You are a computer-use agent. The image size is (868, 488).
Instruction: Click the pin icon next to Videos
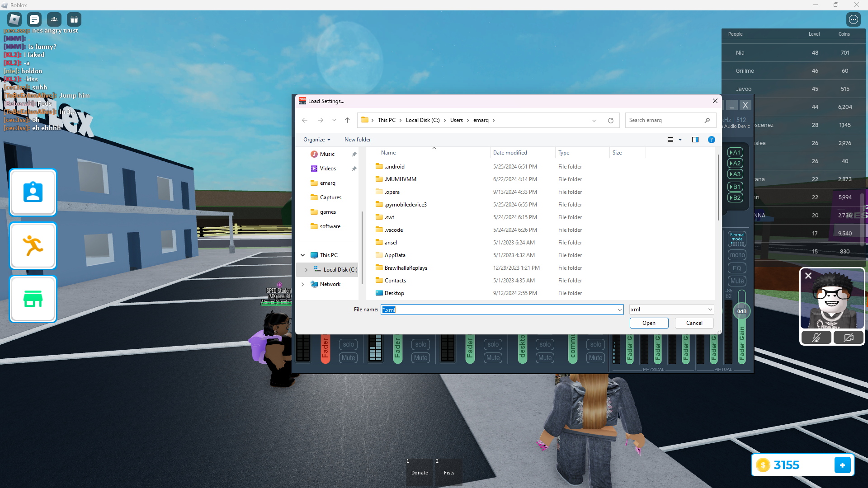tap(354, 169)
